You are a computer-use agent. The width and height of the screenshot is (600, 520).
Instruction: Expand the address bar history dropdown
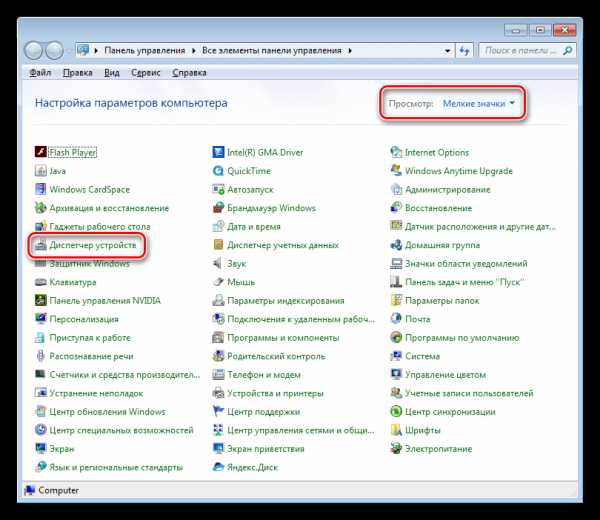click(x=447, y=51)
